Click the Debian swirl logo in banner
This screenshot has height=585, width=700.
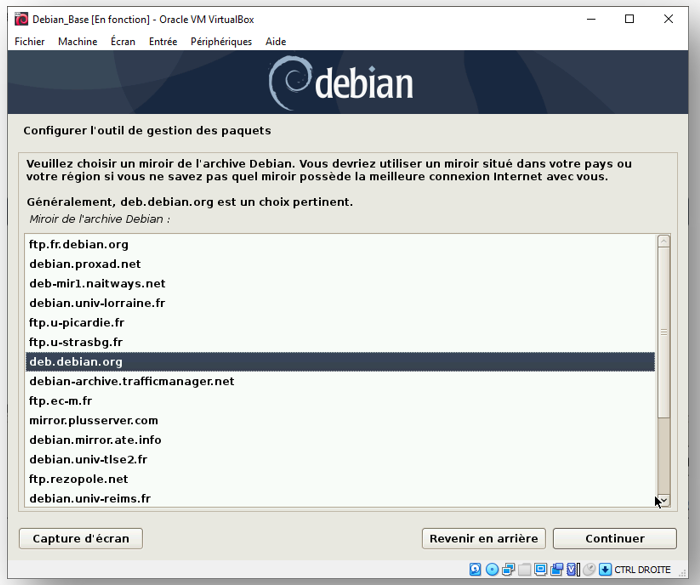[x=289, y=83]
